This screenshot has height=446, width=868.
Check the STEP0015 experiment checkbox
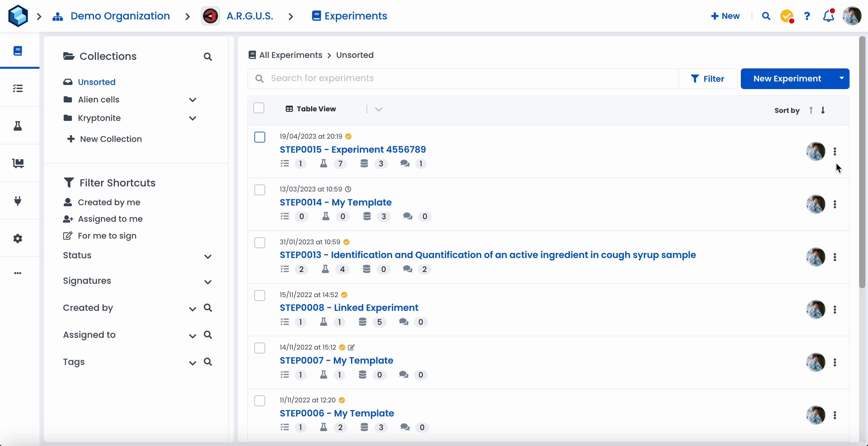259,137
